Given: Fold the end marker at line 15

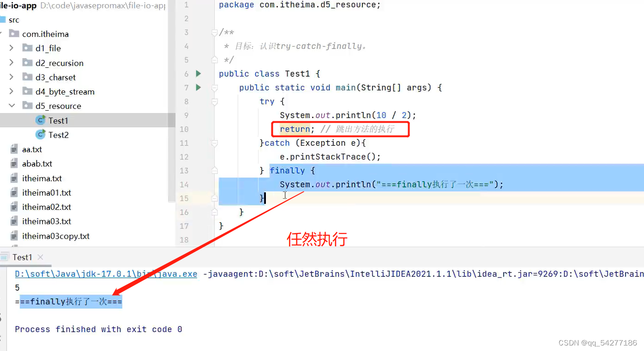Looking at the screenshot, I should (214, 198).
